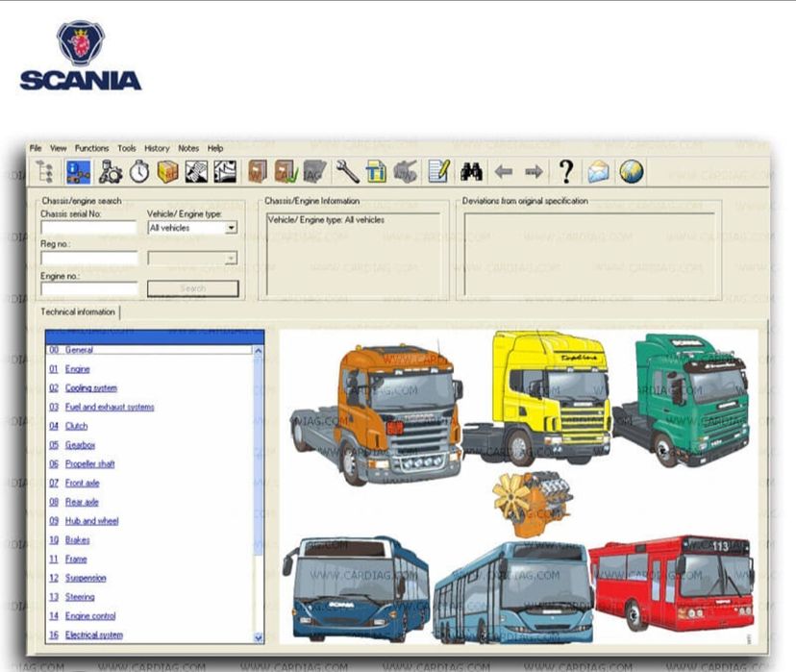Select the red 113 bus image
This screenshot has width=796, height=672.
(x=672, y=583)
